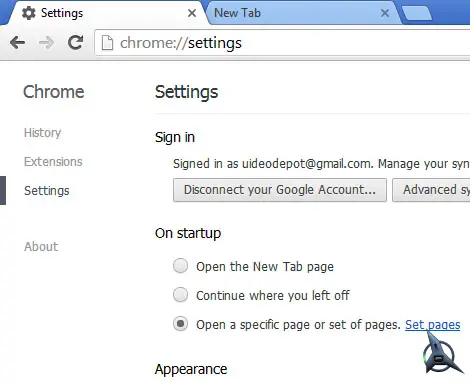Open Extensions in the left sidebar
Screen dimensions: 470x383
tap(53, 162)
